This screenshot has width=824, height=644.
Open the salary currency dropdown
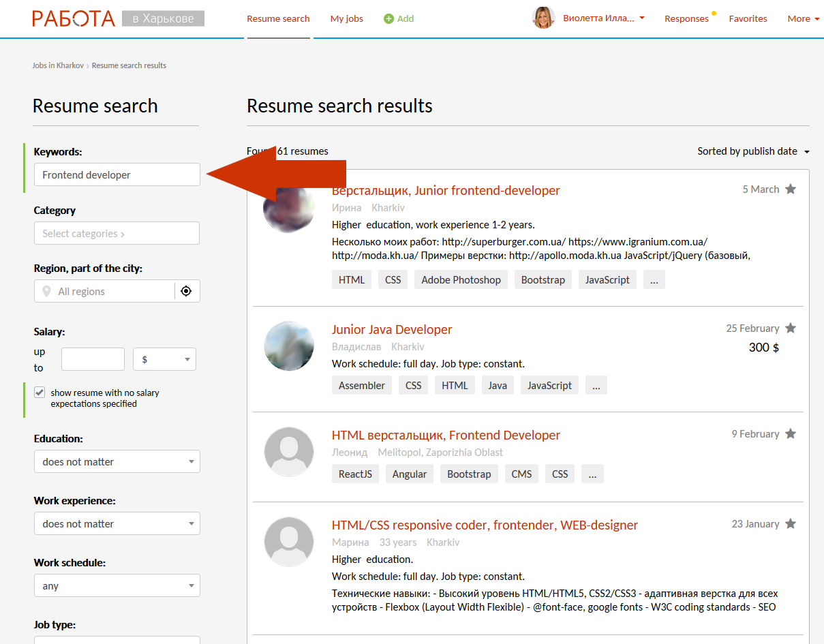[x=164, y=360]
